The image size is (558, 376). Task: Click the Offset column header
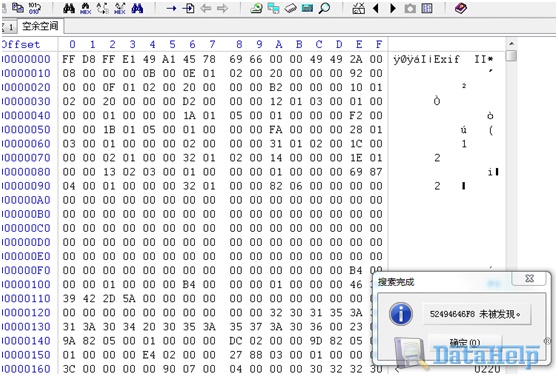point(21,44)
